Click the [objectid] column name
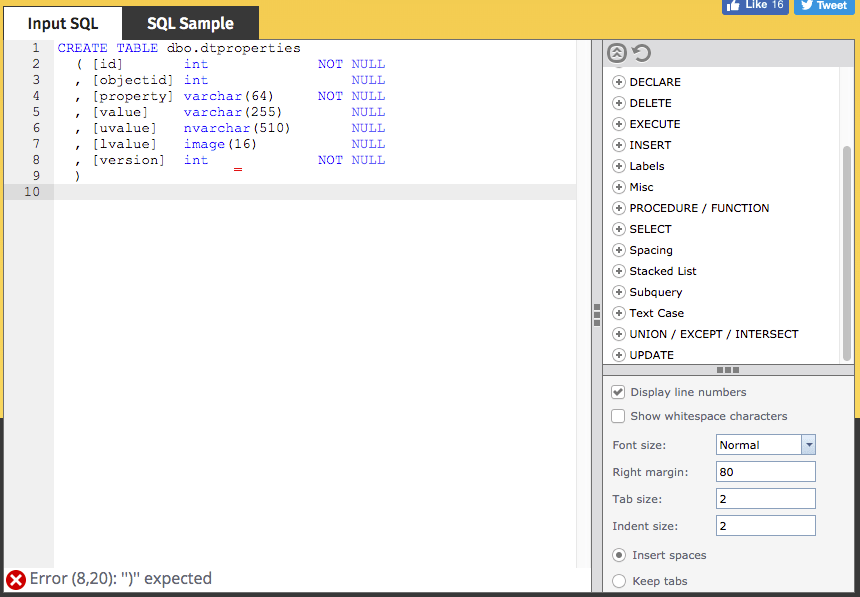Viewport: 860px width, 597px height. click(x=133, y=80)
